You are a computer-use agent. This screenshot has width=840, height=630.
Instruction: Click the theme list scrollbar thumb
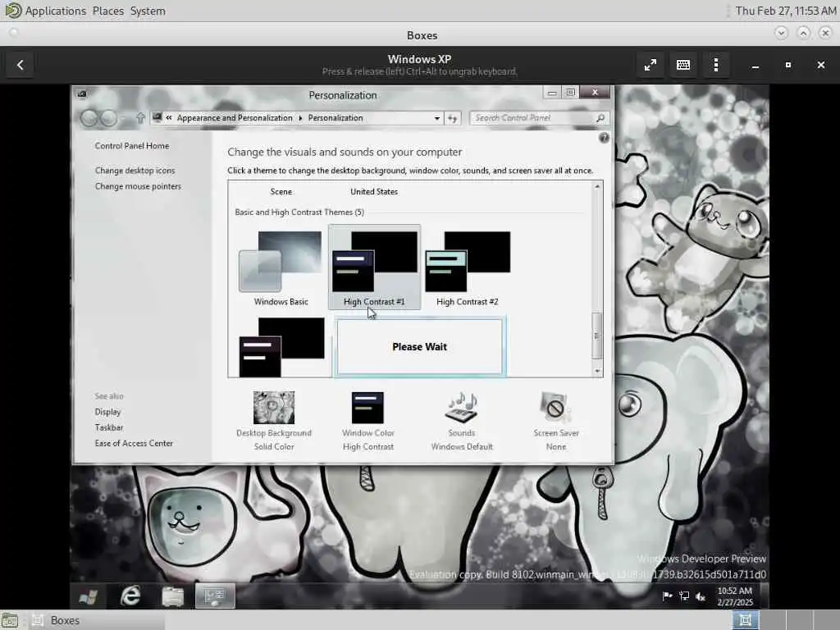597,336
